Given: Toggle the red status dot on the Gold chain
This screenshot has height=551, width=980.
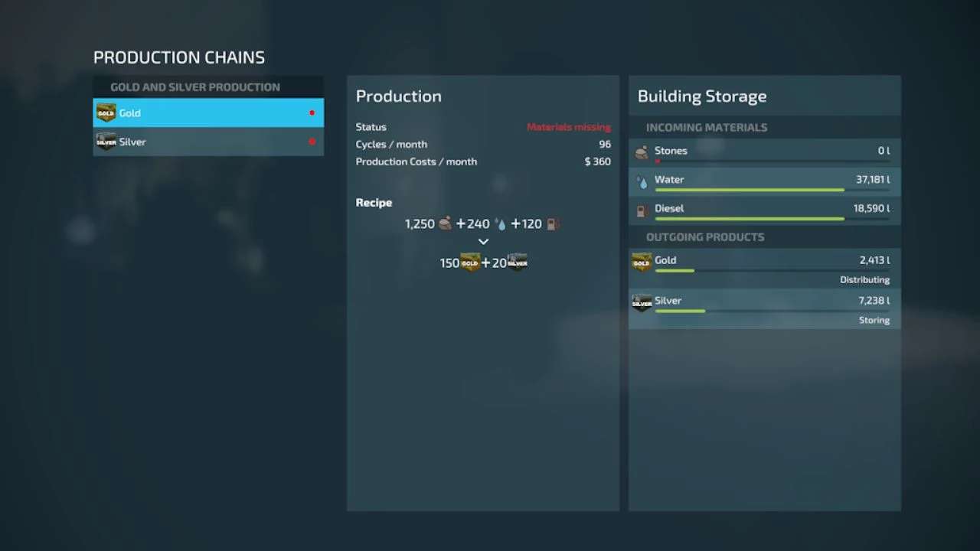Looking at the screenshot, I should [312, 113].
